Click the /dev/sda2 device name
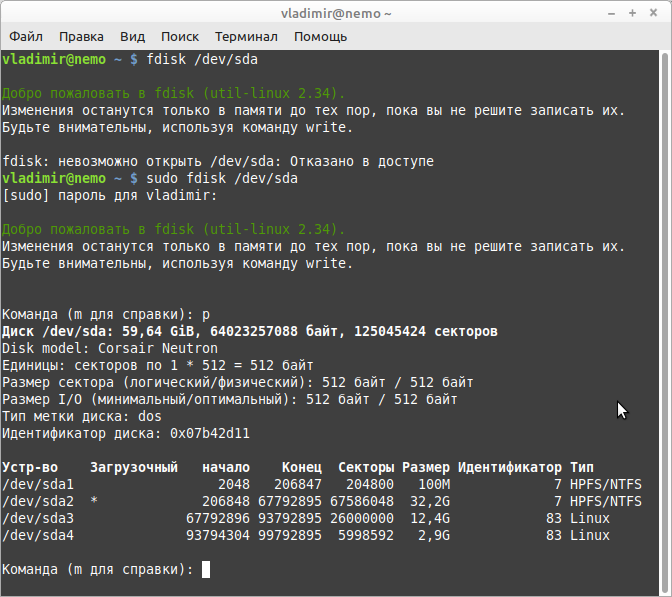672x597 pixels. pyautogui.click(x=38, y=501)
